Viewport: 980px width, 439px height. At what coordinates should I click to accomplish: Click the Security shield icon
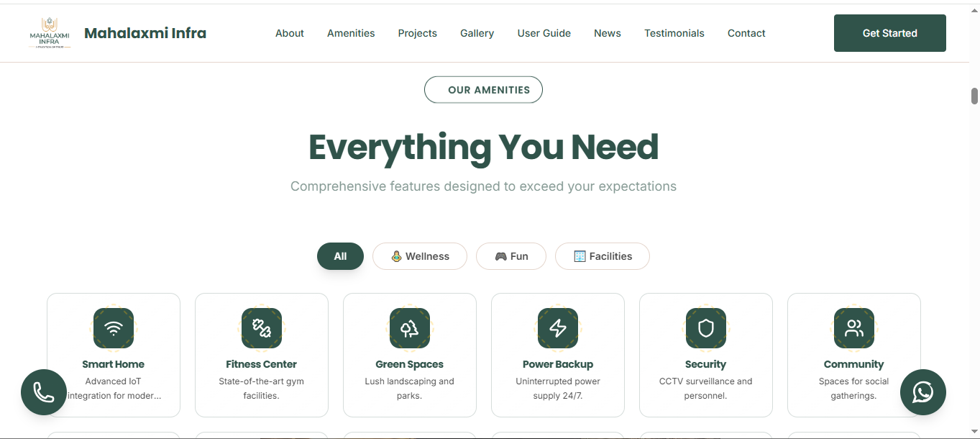tap(706, 328)
